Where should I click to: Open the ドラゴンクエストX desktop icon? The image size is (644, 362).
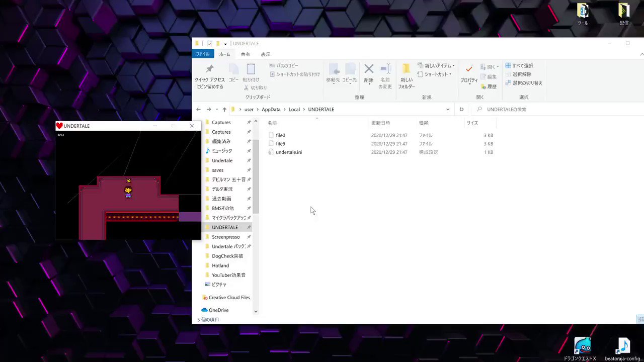click(x=583, y=349)
